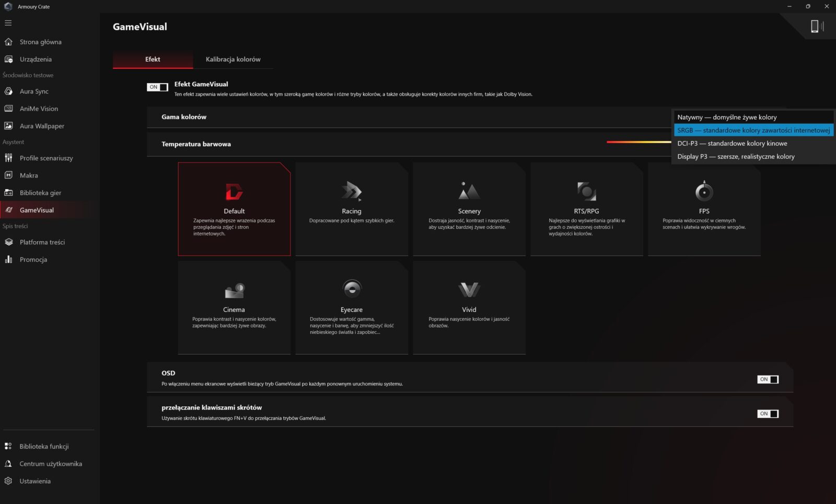Screen dimensions: 836x504
Task: Enable the Eyecare mode icon
Action: tap(351, 289)
